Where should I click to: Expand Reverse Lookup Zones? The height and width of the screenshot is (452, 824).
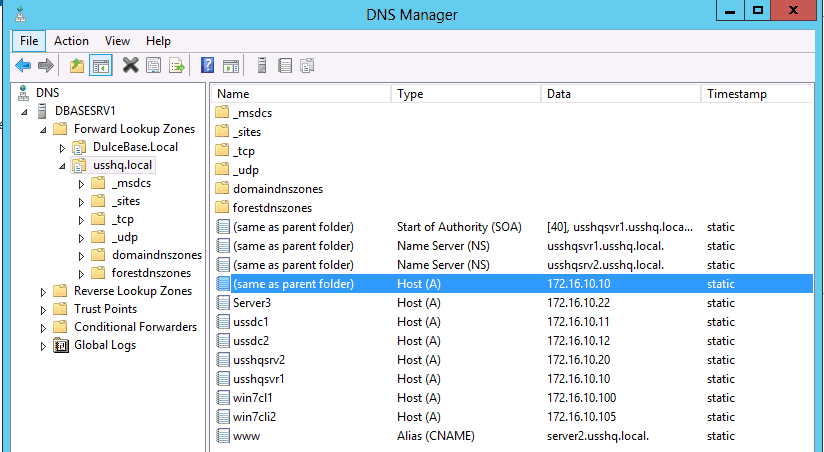tap(44, 292)
